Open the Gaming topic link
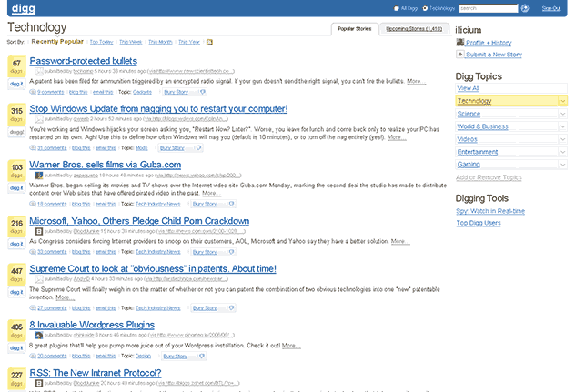This screenshot has width=575, height=392. click(469, 165)
